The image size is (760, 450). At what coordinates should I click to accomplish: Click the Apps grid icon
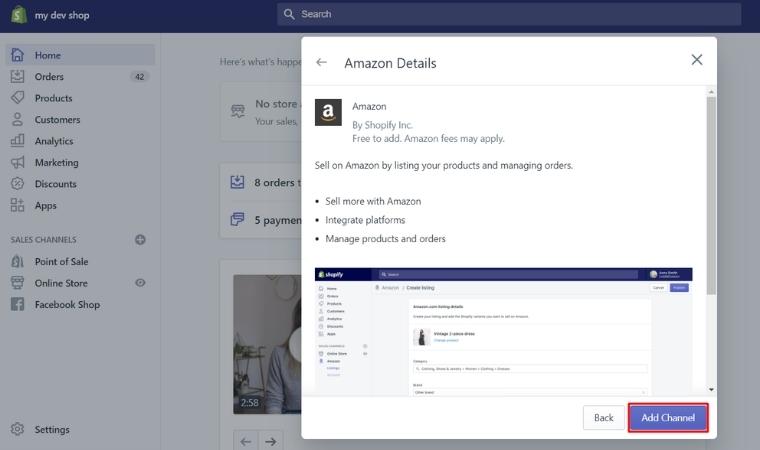(17, 205)
